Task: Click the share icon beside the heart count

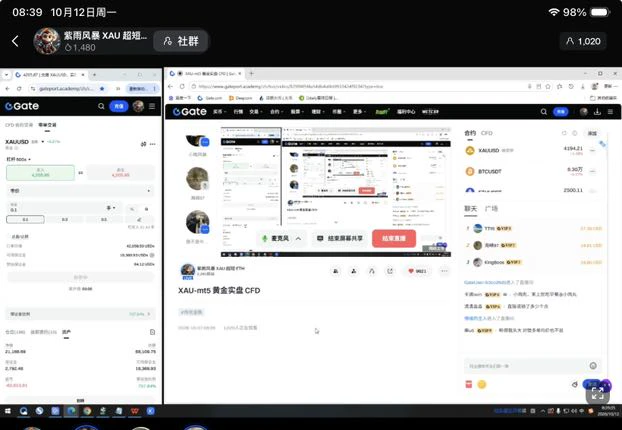Action: tap(390, 271)
